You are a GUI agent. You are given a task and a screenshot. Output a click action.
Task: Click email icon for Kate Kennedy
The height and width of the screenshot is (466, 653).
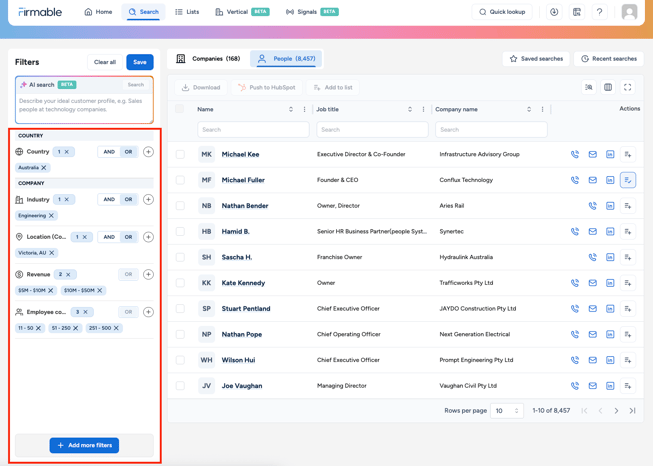(x=592, y=283)
